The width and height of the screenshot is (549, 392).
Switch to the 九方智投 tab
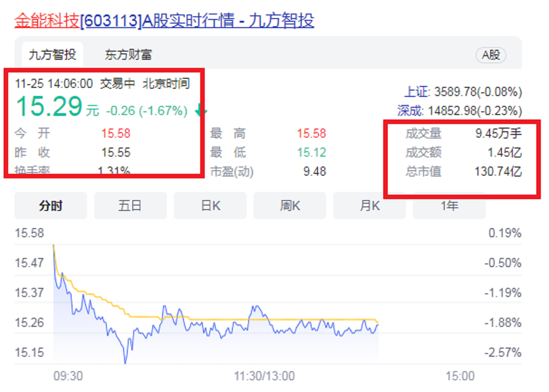click(53, 55)
